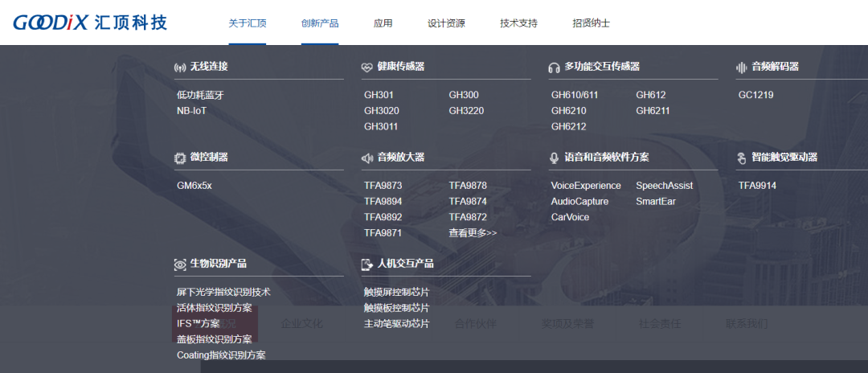Open SpeechAssist software solution
This screenshot has width=868, height=373.
click(665, 186)
